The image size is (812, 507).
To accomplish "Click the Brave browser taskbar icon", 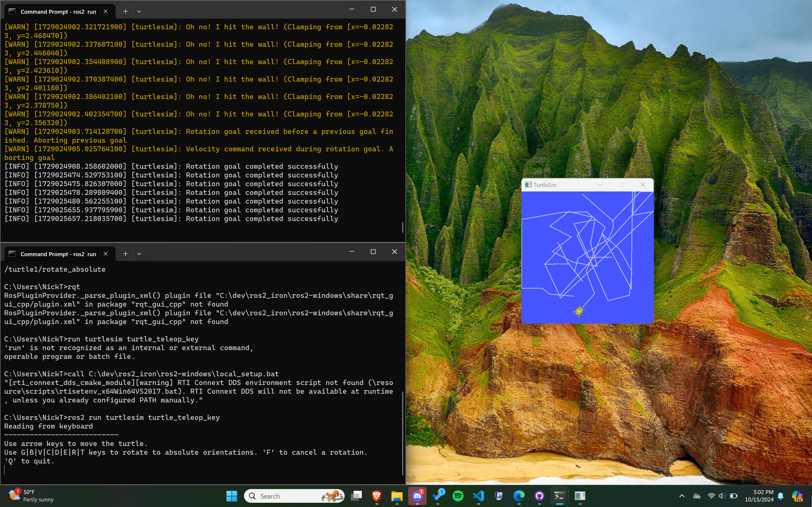I will click(376, 496).
